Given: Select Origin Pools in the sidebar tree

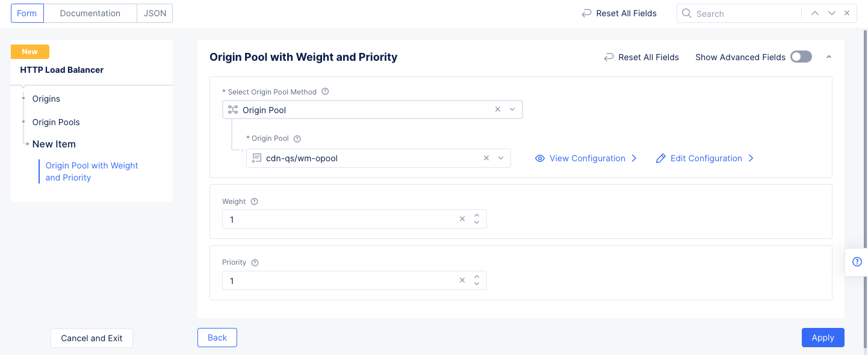Looking at the screenshot, I should point(56,122).
